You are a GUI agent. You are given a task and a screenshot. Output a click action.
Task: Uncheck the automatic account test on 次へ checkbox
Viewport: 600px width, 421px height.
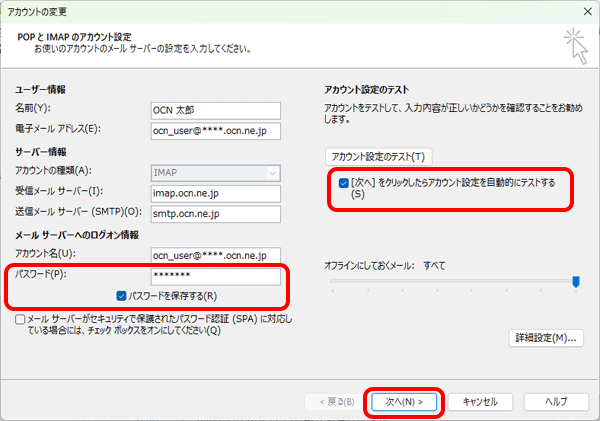tap(344, 184)
